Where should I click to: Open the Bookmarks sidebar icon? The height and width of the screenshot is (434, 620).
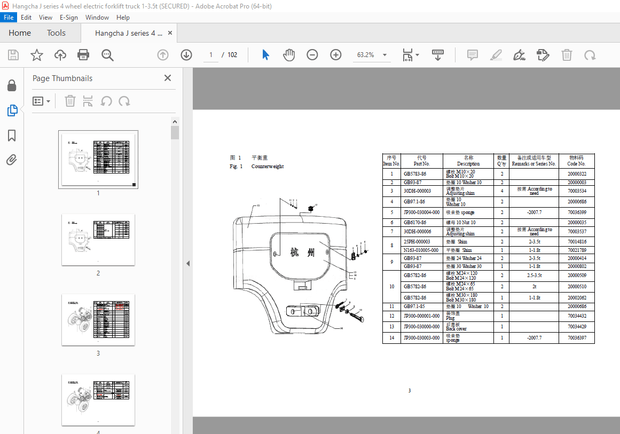(x=12, y=136)
